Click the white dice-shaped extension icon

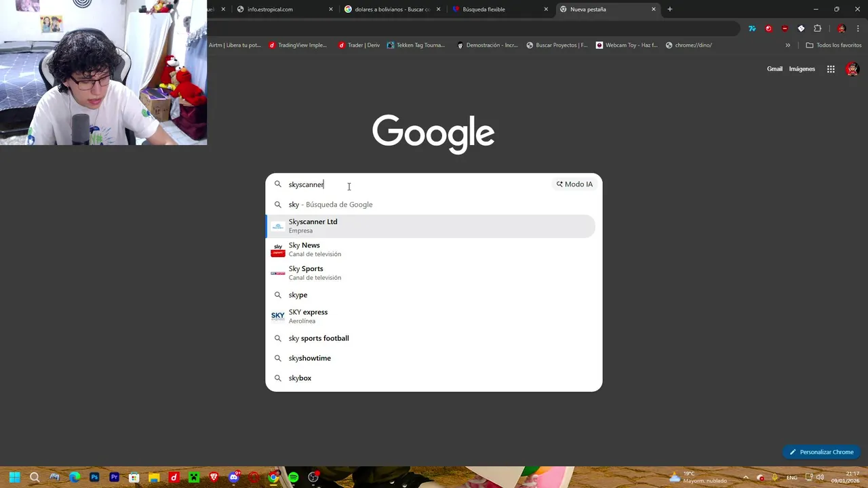click(x=801, y=28)
